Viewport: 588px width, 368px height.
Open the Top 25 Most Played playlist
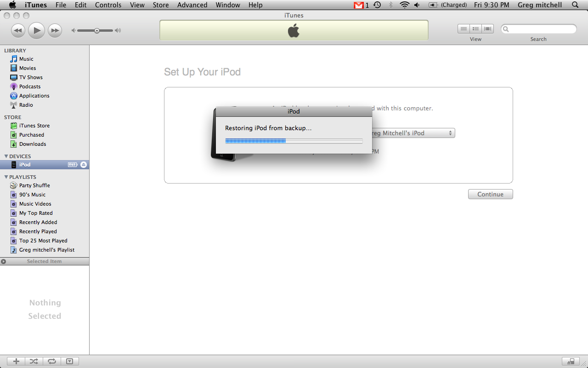(x=43, y=241)
